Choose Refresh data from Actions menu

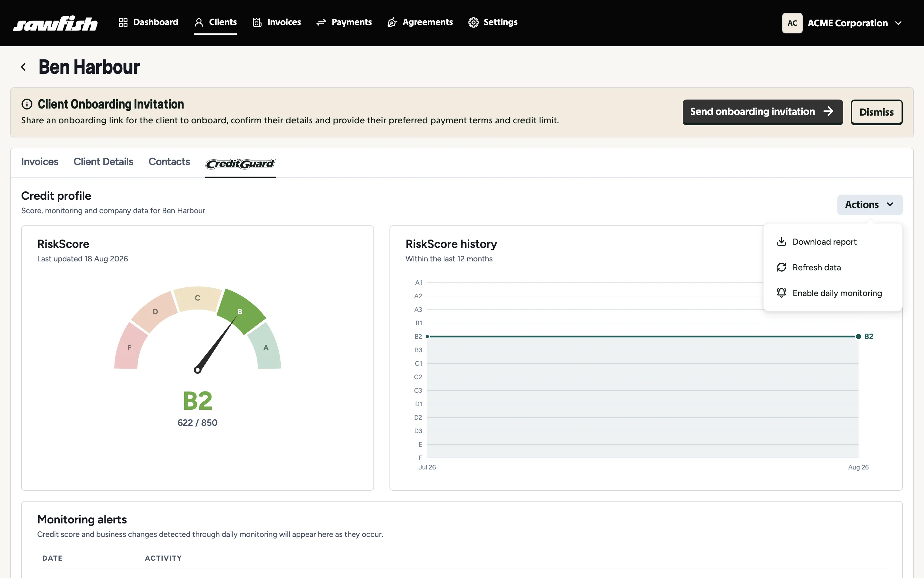point(833,267)
